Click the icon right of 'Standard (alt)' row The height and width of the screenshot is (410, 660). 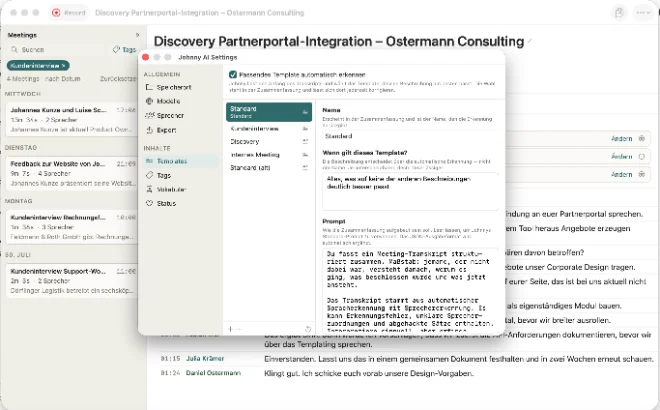305,168
